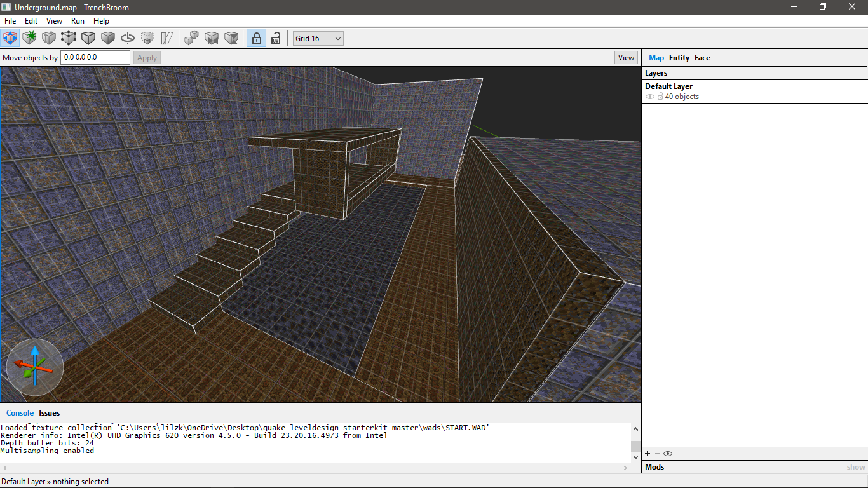Select the Default Layer row

755,91
